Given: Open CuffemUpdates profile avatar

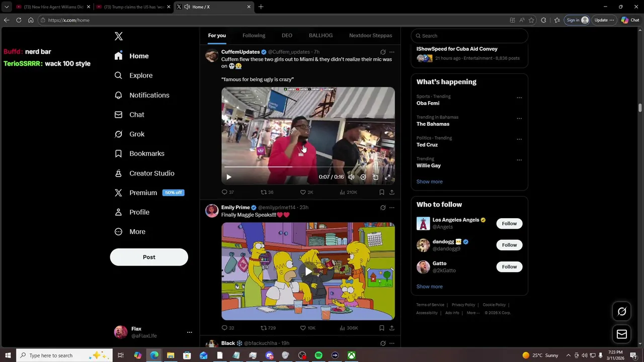Looking at the screenshot, I should pos(212,55).
